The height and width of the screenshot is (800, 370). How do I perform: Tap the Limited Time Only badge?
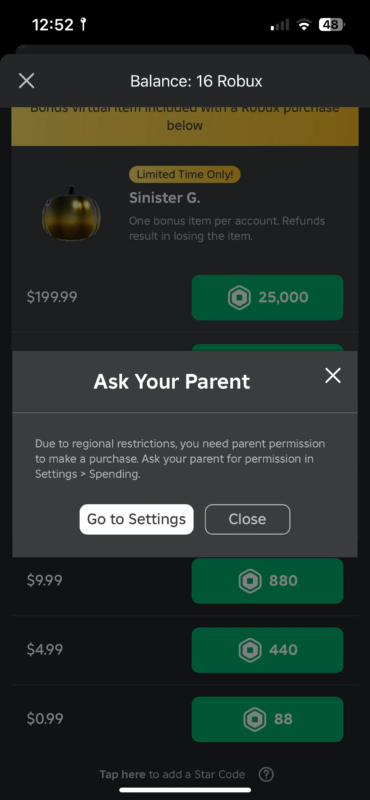tap(185, 174)
